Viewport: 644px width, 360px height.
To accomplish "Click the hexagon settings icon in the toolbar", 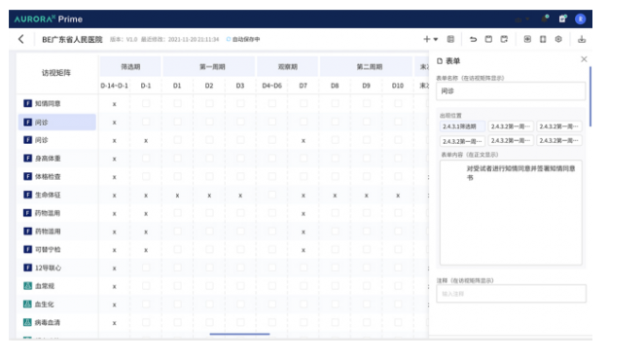I will click(x=558, y=39).
